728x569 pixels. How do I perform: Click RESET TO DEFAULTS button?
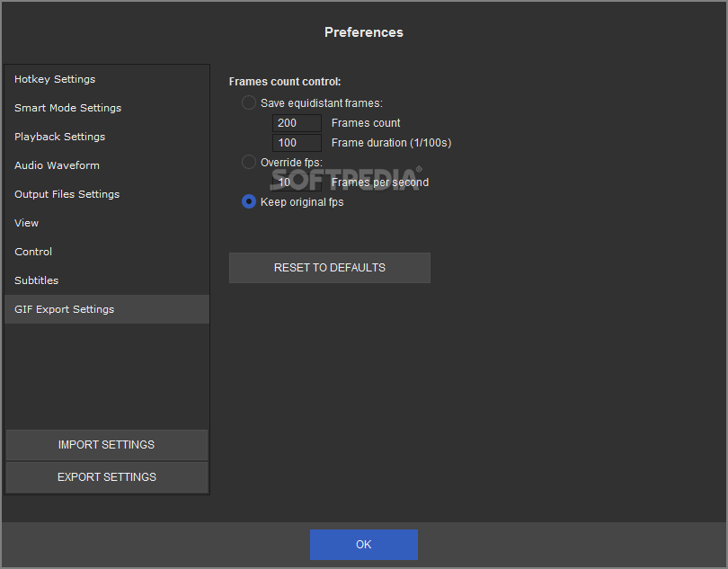coord(330,268)
